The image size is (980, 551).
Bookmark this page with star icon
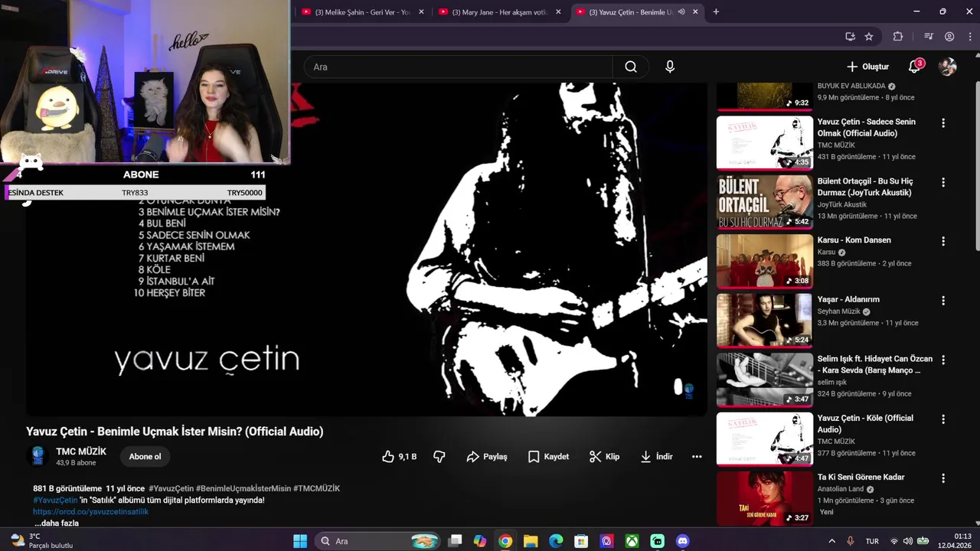pyautogui.click(x=869, y=37)
